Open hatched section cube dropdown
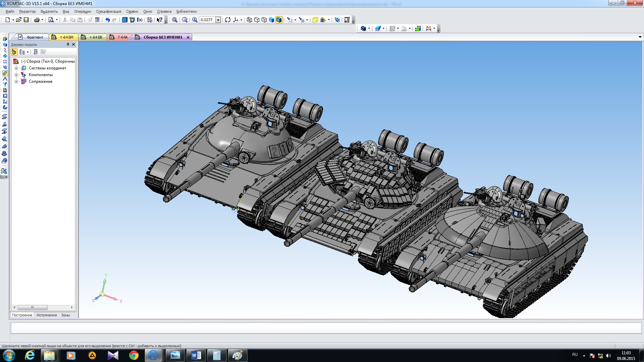 [369, 28]
